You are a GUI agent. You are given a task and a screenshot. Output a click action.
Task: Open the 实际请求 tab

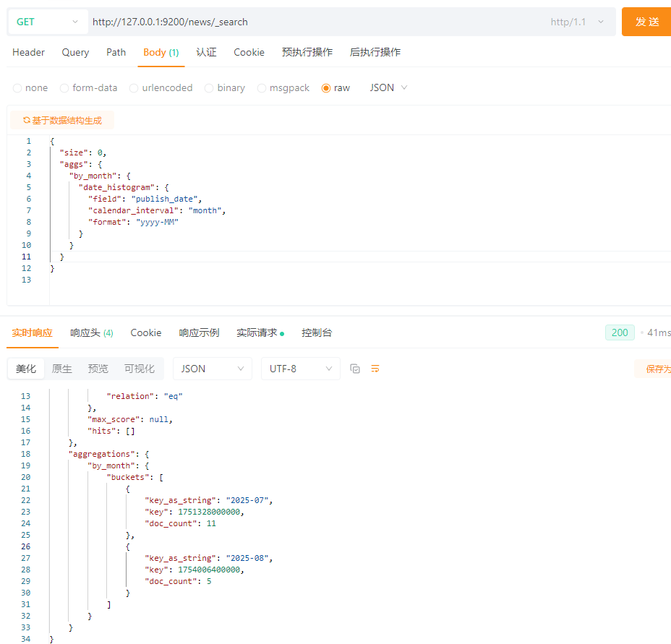pos(260,332)
